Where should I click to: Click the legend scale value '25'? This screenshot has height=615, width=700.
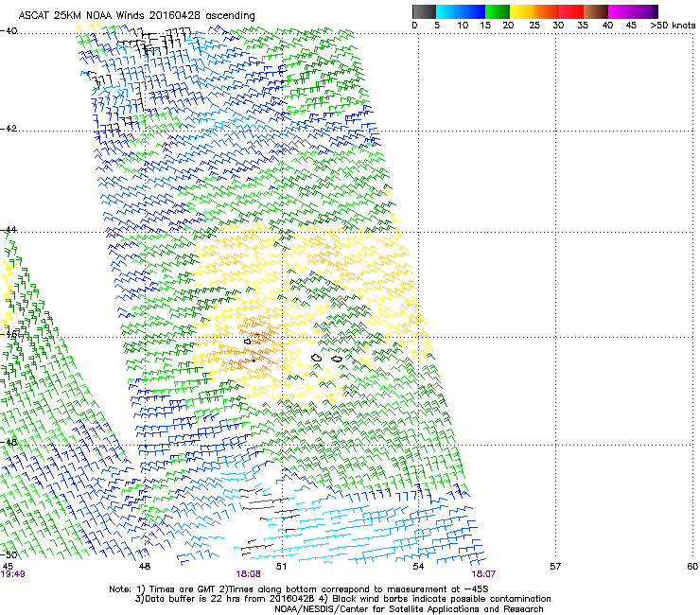534,26
